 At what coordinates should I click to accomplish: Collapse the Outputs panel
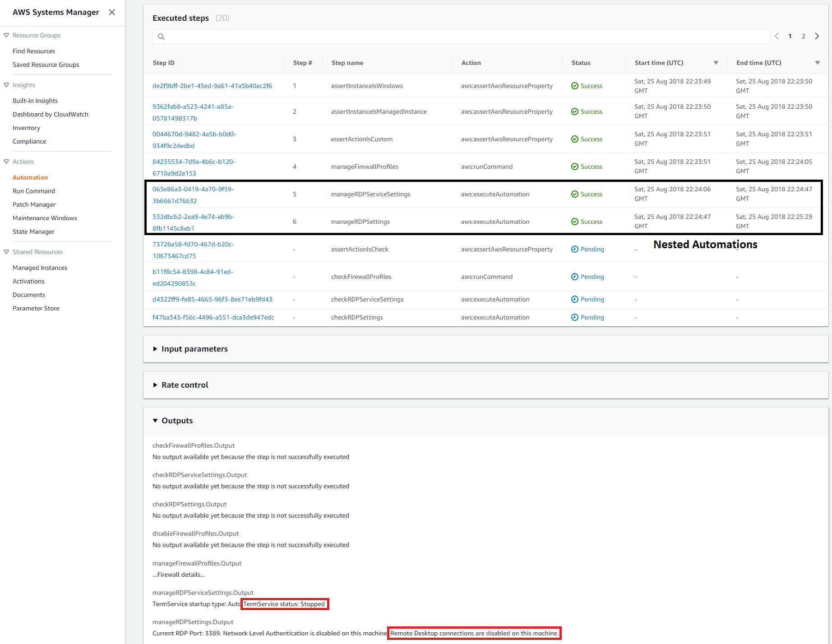pos(155,421)
